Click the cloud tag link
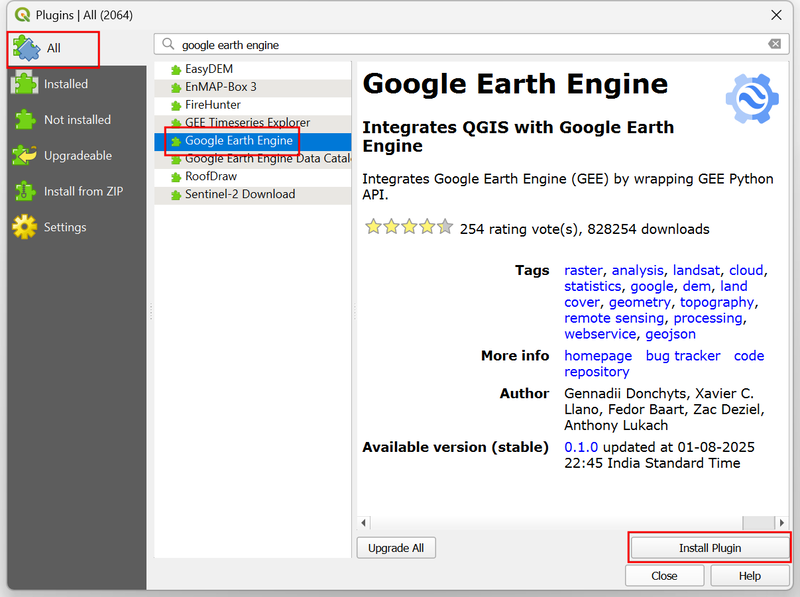Screen dimensions: 800x597 click(x=746, y=270)
